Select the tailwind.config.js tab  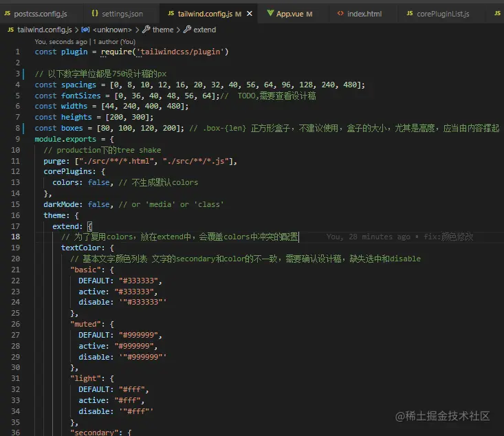click(x=204, y=14)
